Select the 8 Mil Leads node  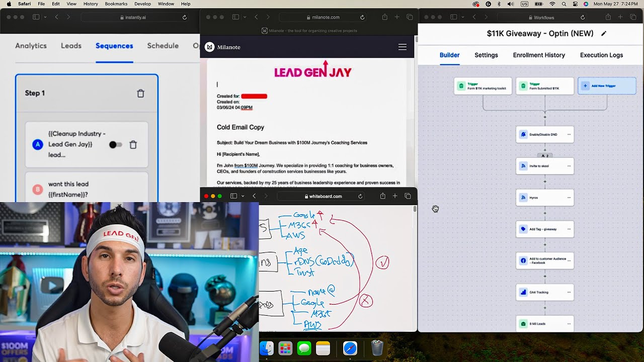click(545, 323)
